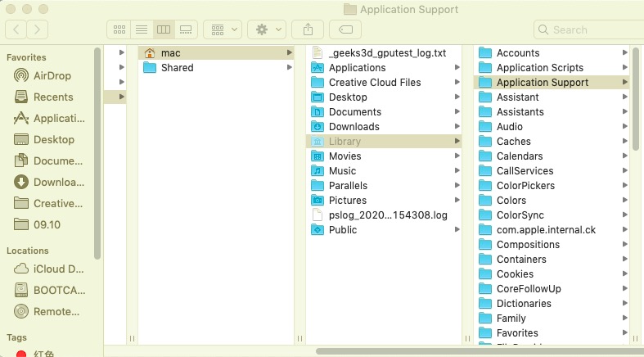Screen dimensions: 644x357
Task: Select the Calendars folder
Action: (552, 156)
